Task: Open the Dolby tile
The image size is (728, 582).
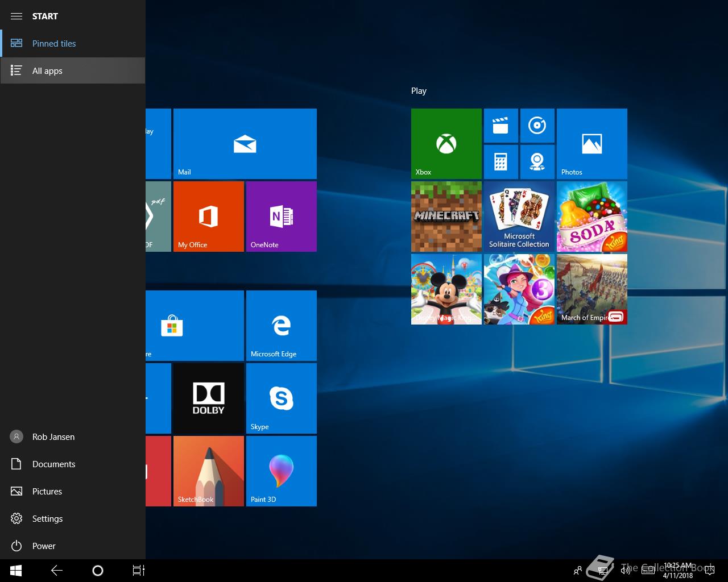Action: pyautogui.click(x=209, y=398)
